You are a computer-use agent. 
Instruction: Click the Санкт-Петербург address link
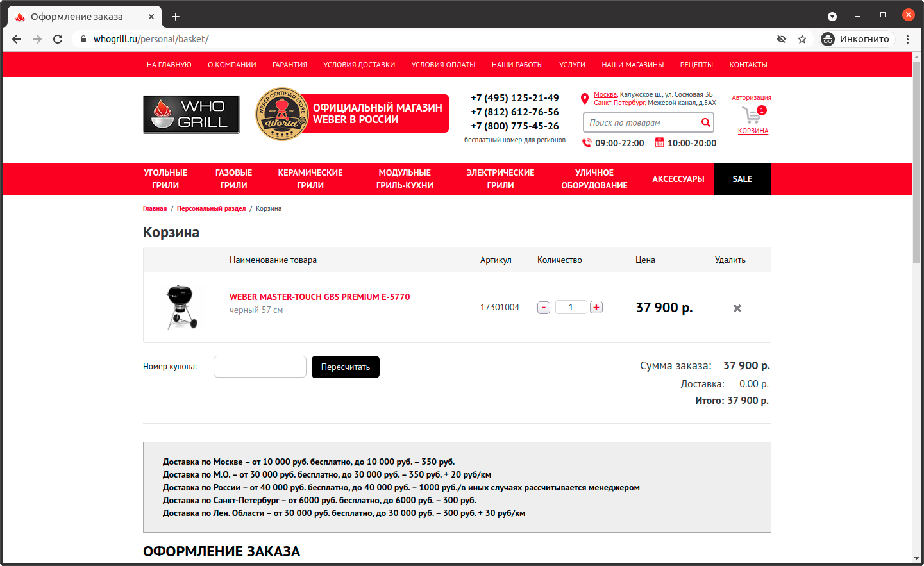(x=619, y=103)
